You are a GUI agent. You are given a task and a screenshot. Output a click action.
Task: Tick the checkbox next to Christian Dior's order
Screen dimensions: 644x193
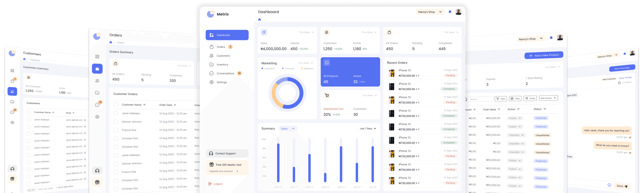click(x=116, y=138)
